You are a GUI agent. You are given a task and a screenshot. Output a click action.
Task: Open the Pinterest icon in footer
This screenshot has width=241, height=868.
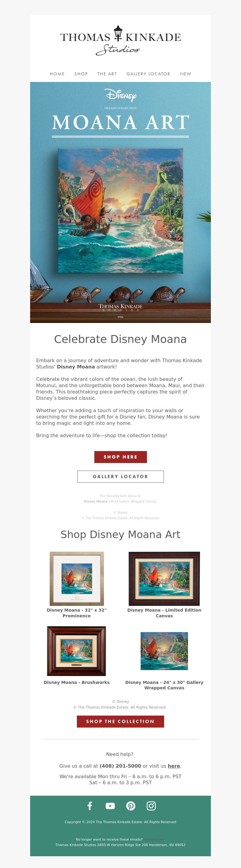[131, 806]
